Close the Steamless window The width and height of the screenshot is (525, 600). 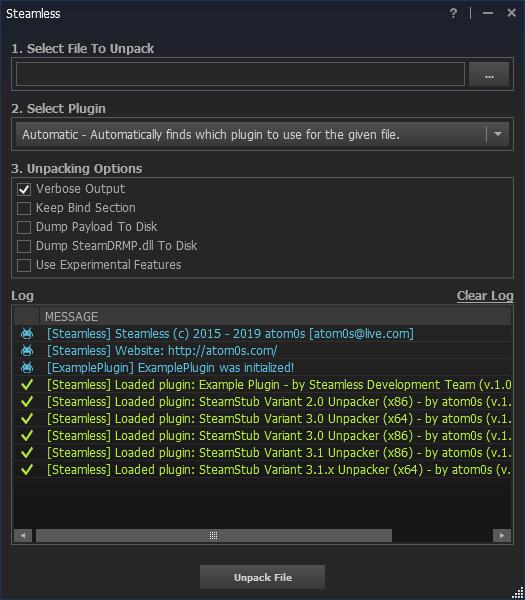(511, 13)
